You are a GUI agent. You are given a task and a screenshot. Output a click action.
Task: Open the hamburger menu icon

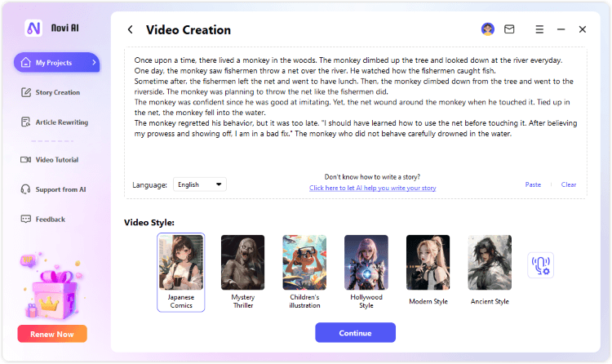click(539, 29)
